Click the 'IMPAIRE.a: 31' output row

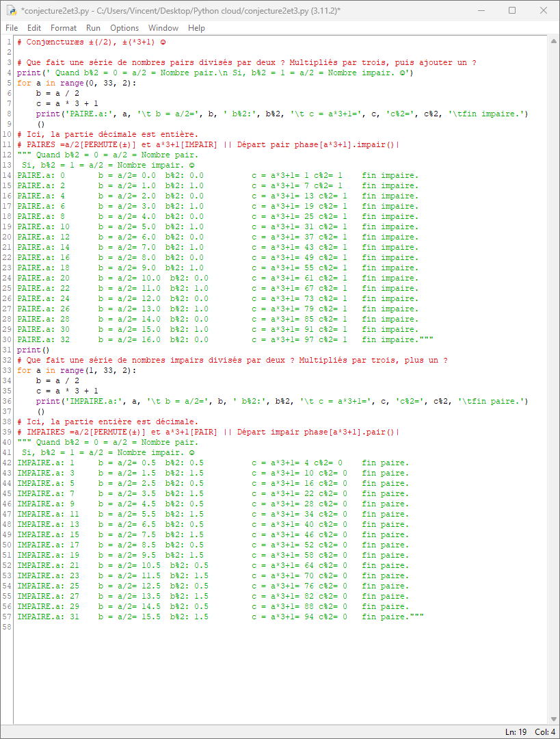click(220, 617)
